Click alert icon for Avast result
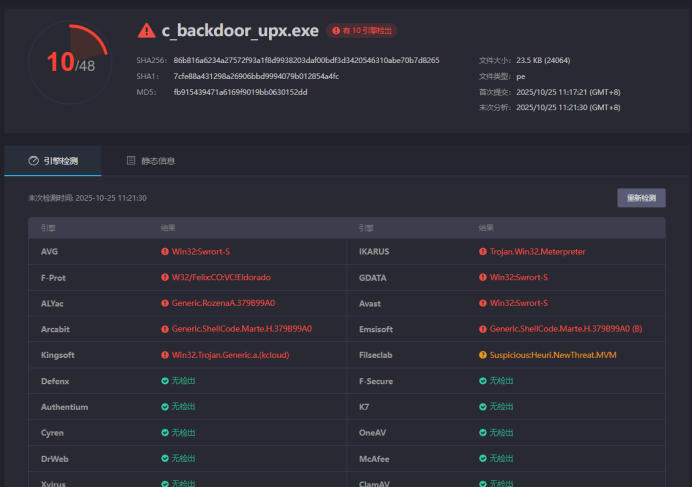The image size is (692, 487). 483,303
